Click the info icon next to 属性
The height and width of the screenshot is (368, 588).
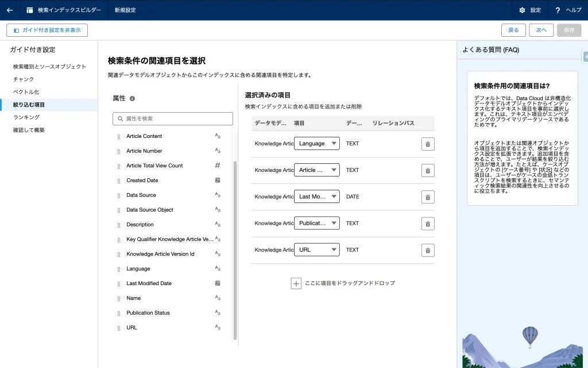coord(132,99)
